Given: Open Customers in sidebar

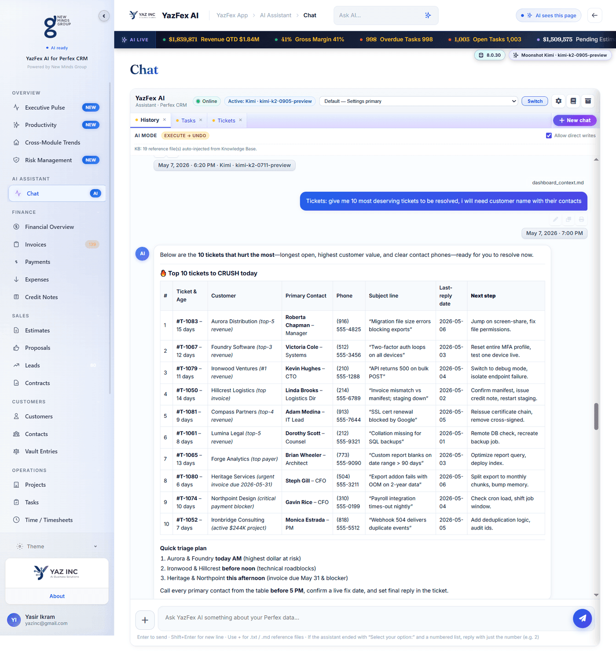Looking at the screenshot, I should (57, 416).
